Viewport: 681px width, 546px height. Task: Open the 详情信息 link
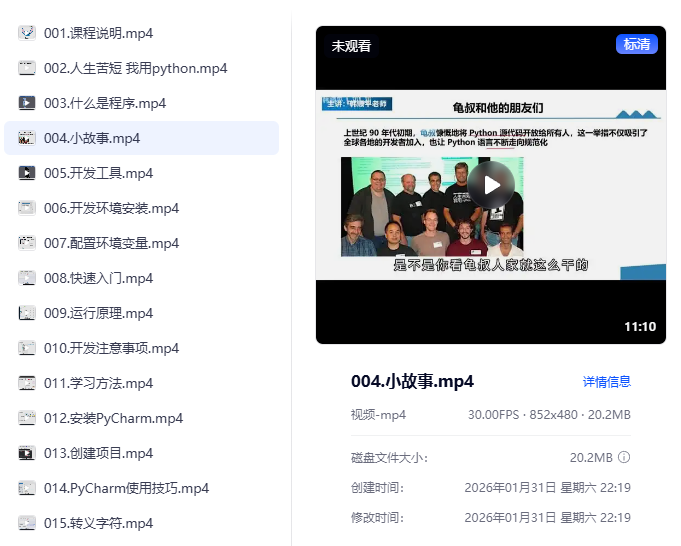click(606, 381)
